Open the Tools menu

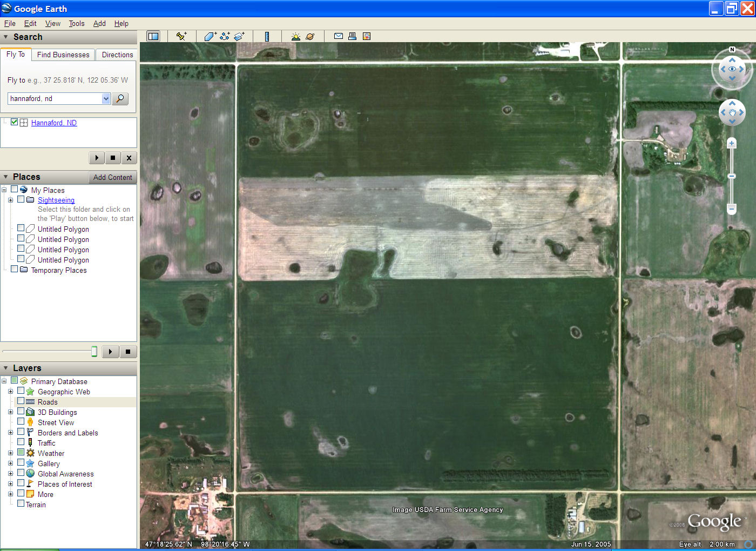point(77,23)
